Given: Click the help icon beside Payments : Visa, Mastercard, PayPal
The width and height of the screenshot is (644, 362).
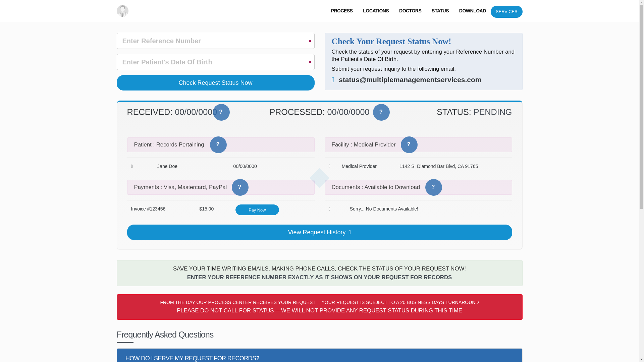Looking at the screenshot, I should click(240, 187).
